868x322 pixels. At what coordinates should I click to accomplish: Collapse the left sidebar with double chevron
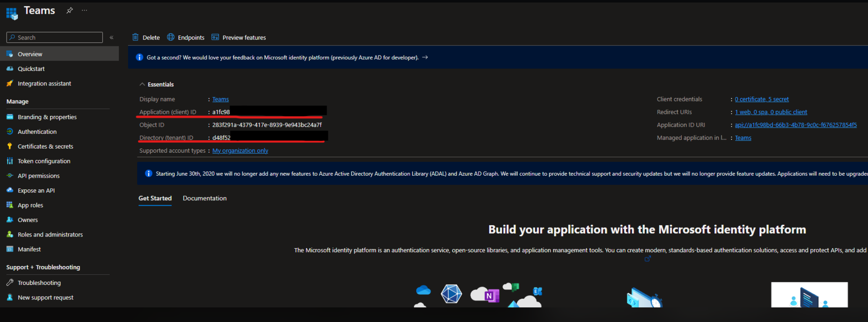(111, 38)
